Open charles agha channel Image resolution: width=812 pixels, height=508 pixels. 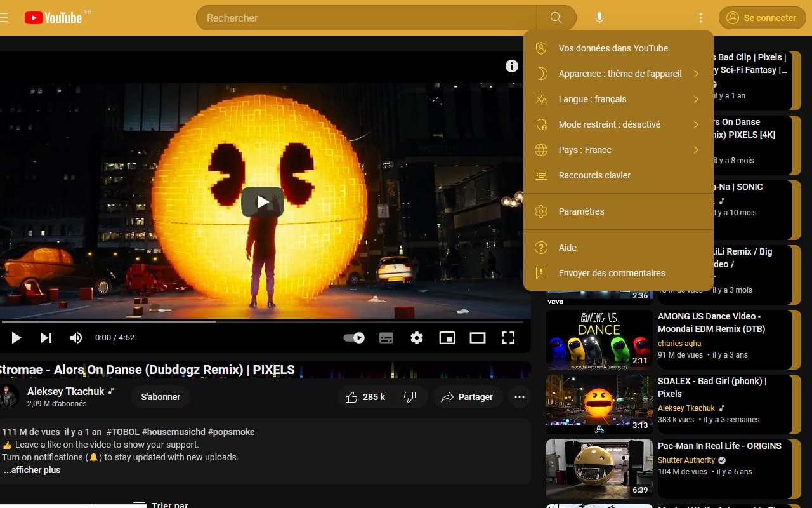[x=679, y=344]
